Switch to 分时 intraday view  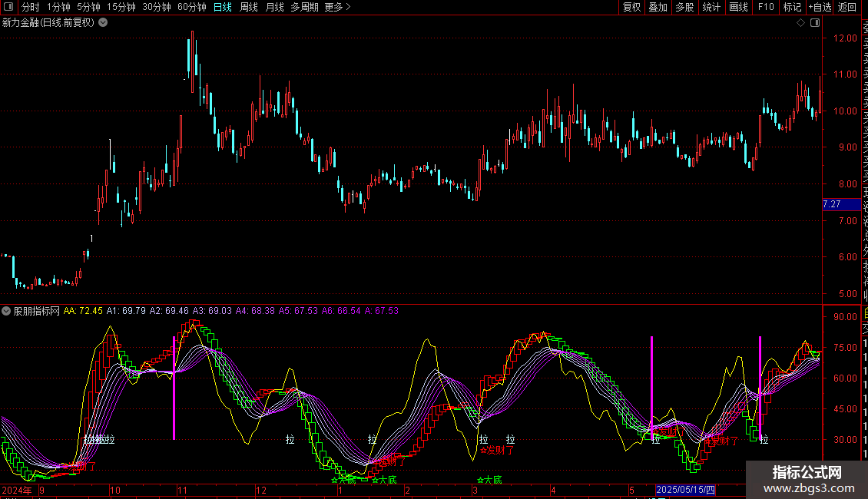tap(31, 8)
